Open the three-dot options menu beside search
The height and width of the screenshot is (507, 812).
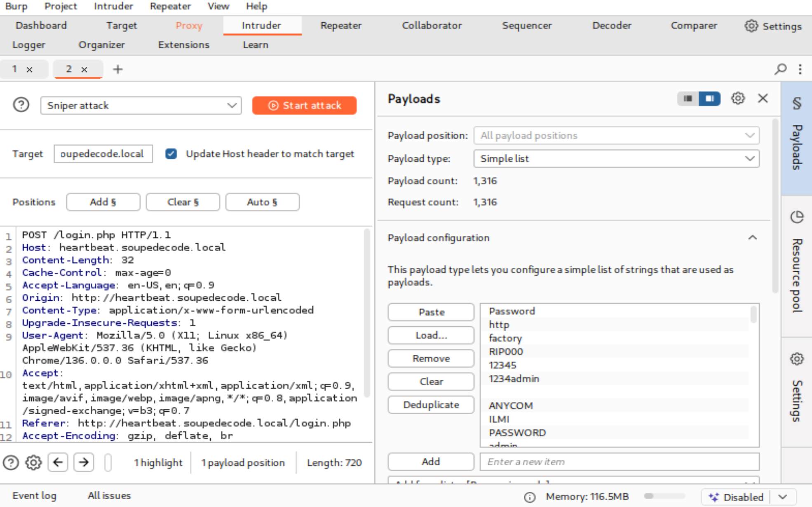coord(800,69)
